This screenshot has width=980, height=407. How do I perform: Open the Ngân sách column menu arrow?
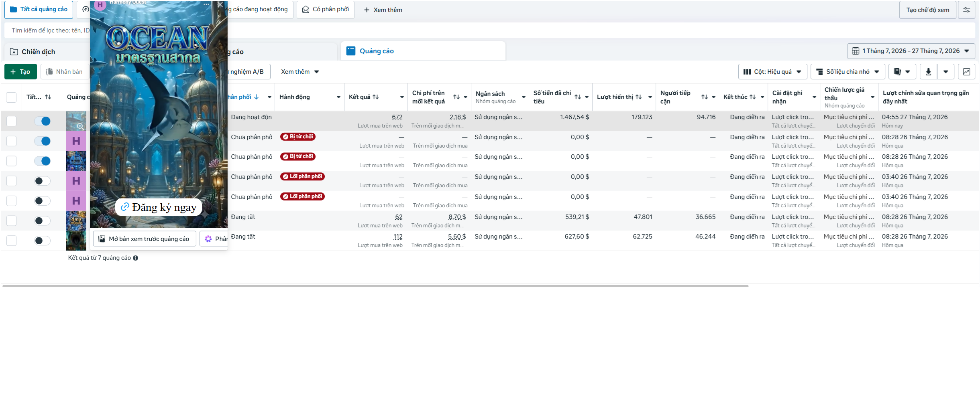[x=524, y=97]
